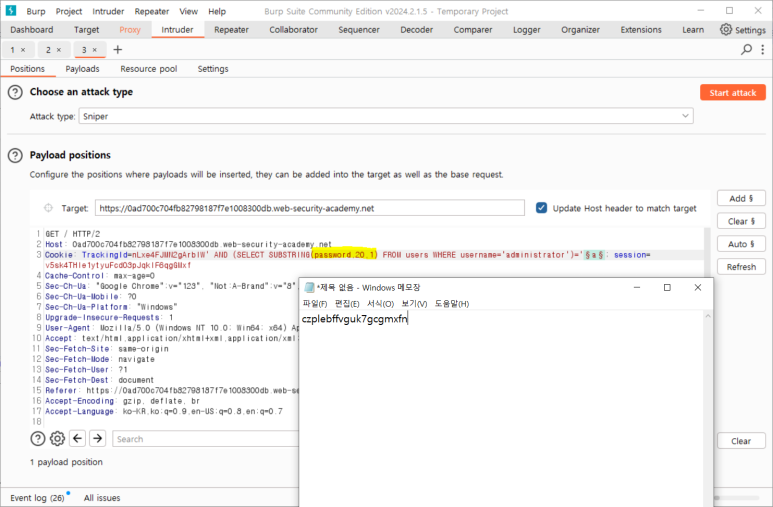Image resolution: width=773 pixels, height=507 pixels.
Task: Open All issues in status bar
Action: click(x=102, y=498)
